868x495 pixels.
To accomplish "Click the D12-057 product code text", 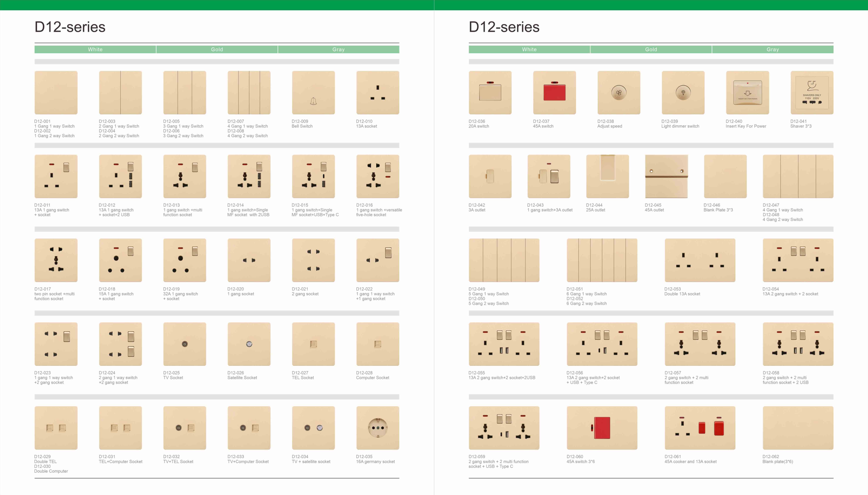I will pyautogui.click(x=673, y=373).
